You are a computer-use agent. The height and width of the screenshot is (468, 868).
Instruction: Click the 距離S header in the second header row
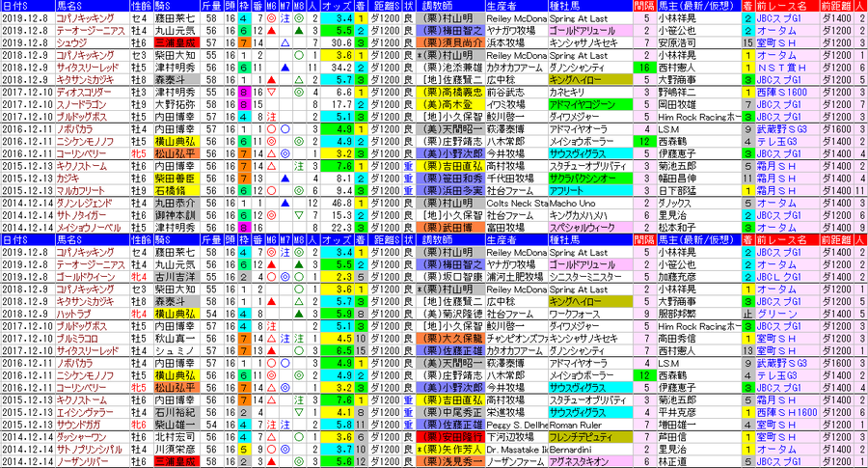click(385, 240)
